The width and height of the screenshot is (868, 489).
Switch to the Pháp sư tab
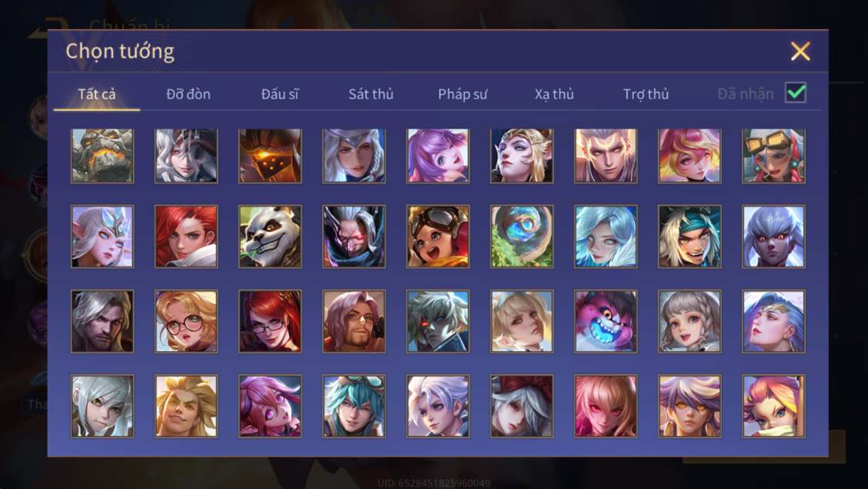click(462, 94)
